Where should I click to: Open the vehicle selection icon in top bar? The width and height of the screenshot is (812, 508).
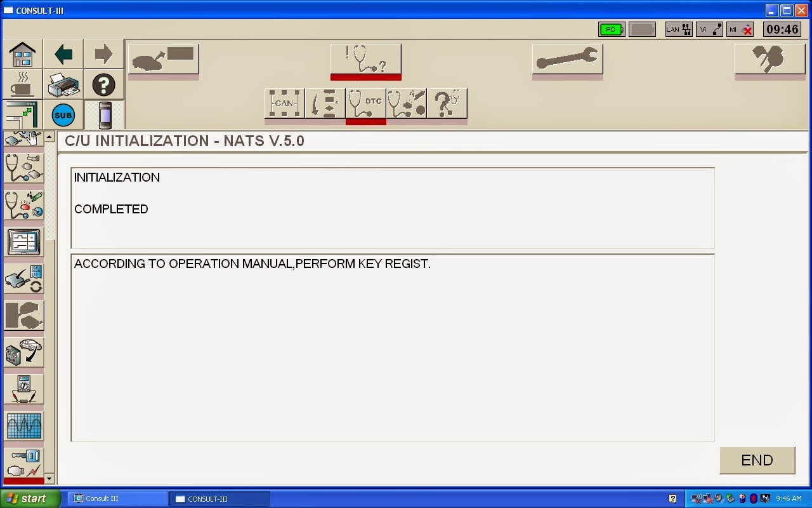click(x=164, y=60)
